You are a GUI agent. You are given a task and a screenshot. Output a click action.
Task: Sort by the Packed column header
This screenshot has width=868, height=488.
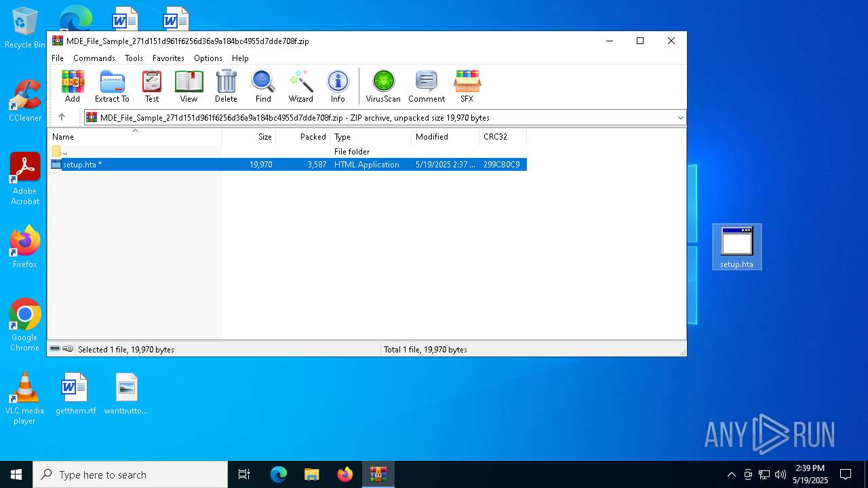(x=303, y=137)
